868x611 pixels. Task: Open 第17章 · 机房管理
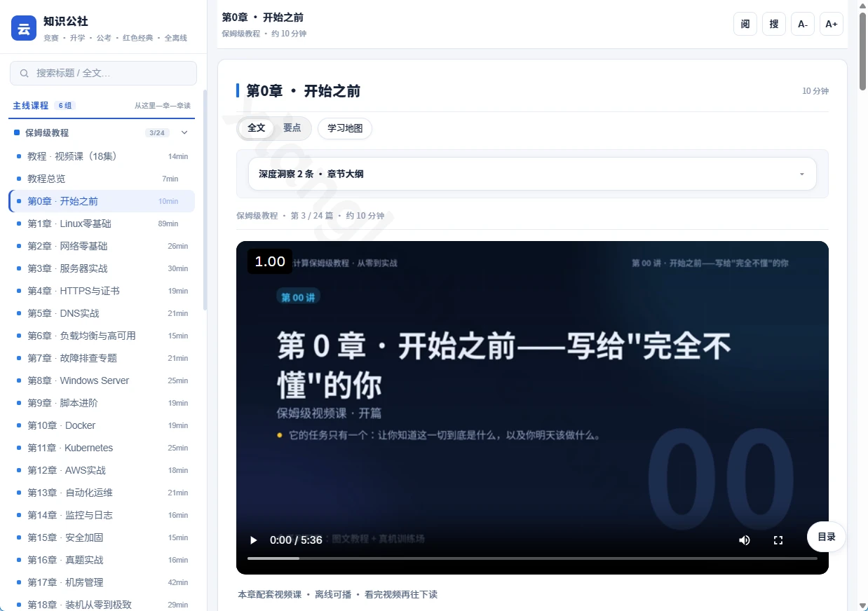(102, 582)
